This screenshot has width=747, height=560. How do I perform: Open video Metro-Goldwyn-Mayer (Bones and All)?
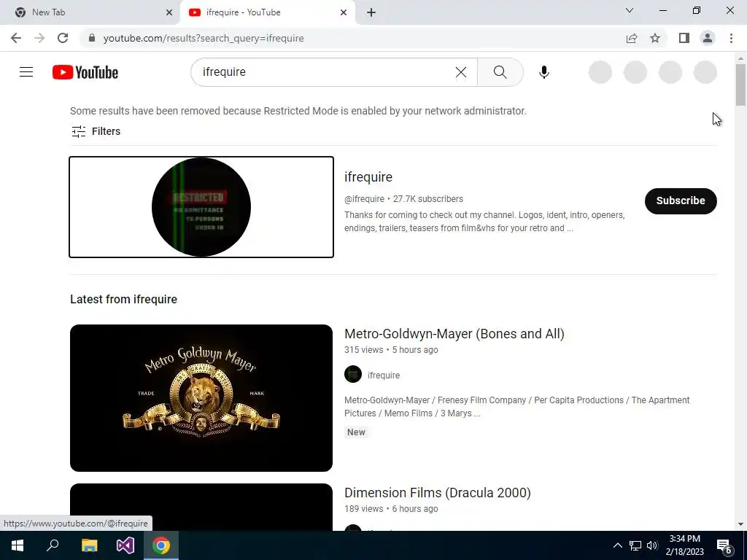(x=454, y=334)
